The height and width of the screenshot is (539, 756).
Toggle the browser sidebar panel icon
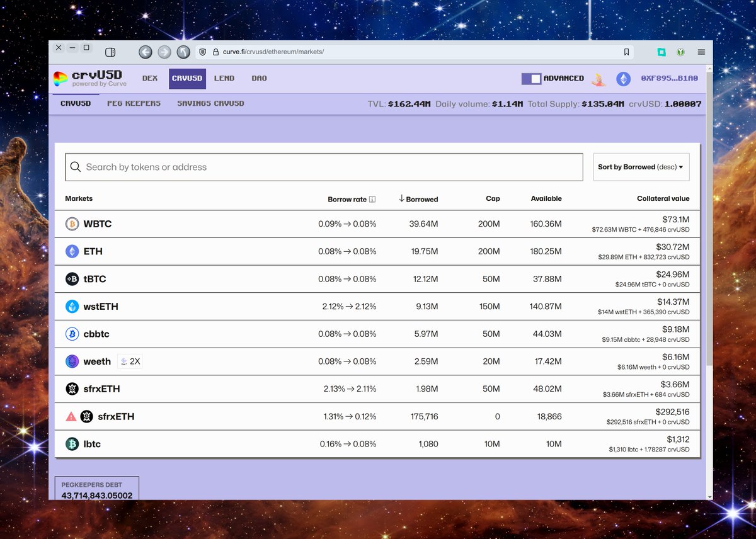(110, 52)
